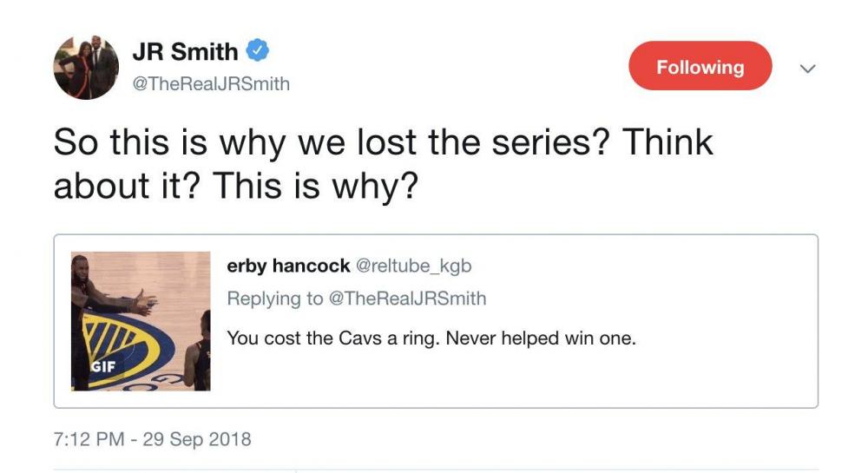Open the JR Smith display name
This screenshot has height=473, width=868.
185,52
